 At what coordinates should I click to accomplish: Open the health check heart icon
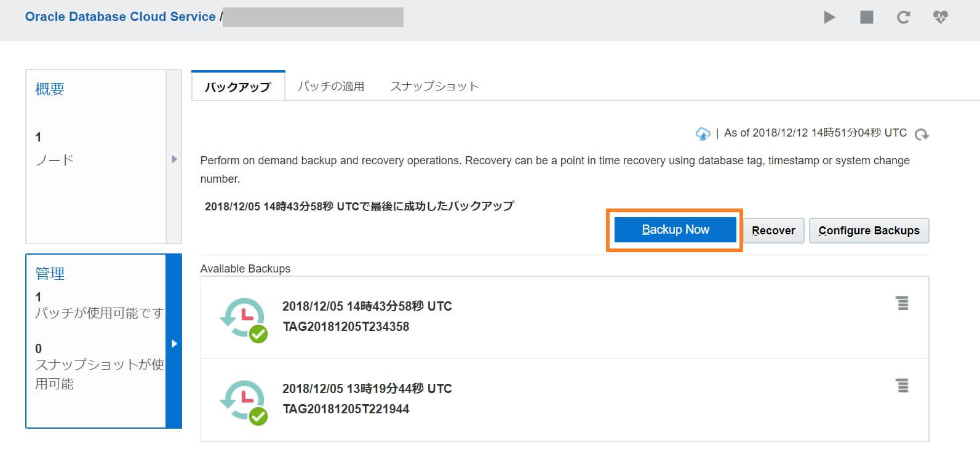[x=940, y=17]
